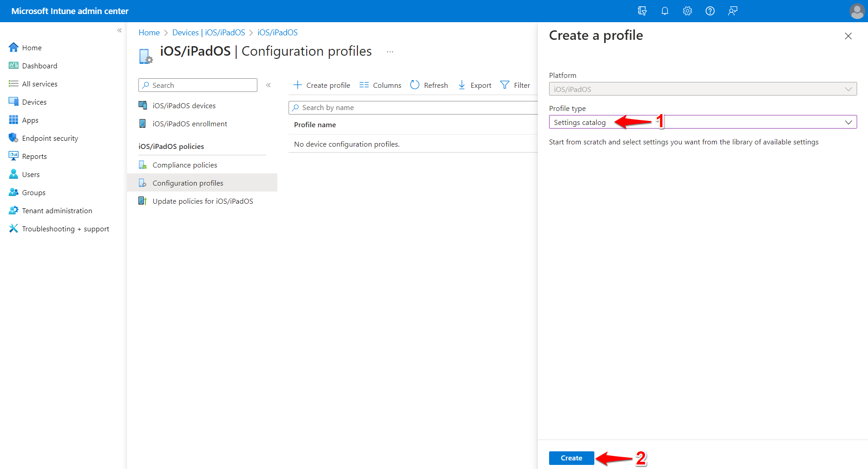
Task: Click Create profile in the toolbar
Action: point(322,85)
